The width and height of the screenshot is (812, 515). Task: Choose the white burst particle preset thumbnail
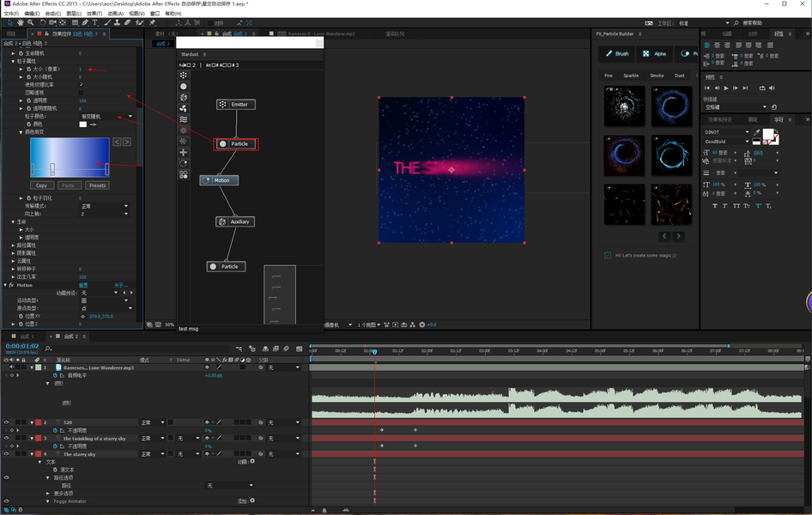(624, 106)
